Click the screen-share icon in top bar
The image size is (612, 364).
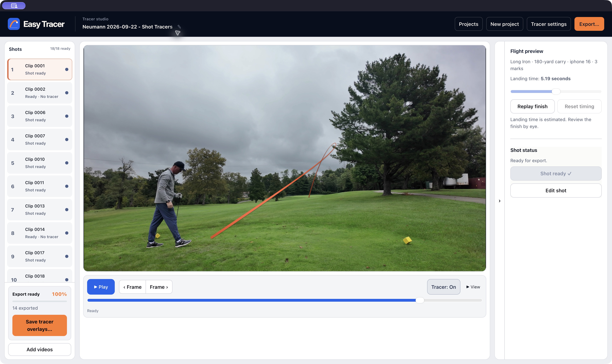tap(14, 6)
